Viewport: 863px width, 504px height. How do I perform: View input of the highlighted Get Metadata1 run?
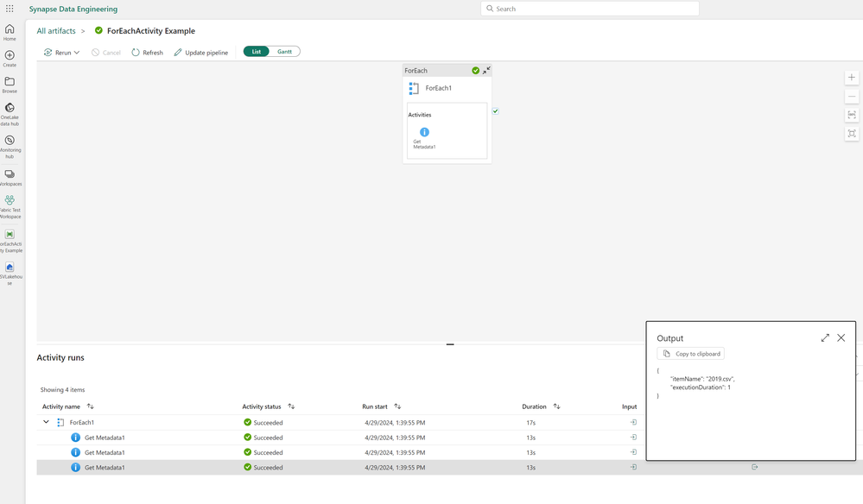(x=633, y=467)
